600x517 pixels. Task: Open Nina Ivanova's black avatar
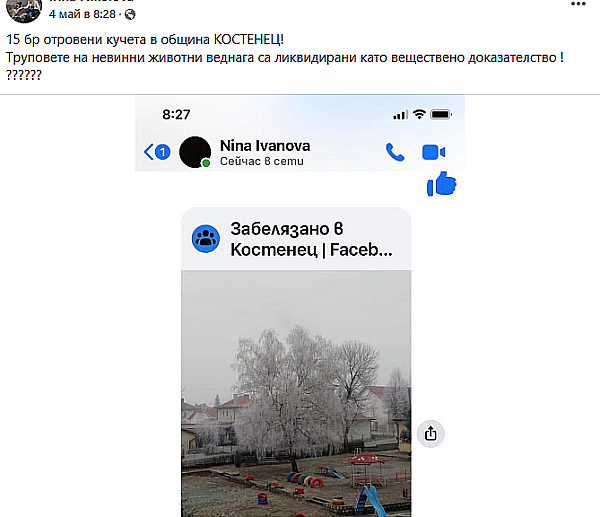click(195, 152)
